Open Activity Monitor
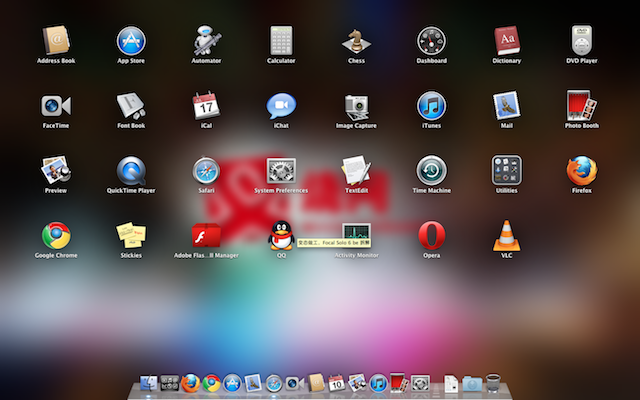Viewport: 640px width, 400px height. click(356, 234)
